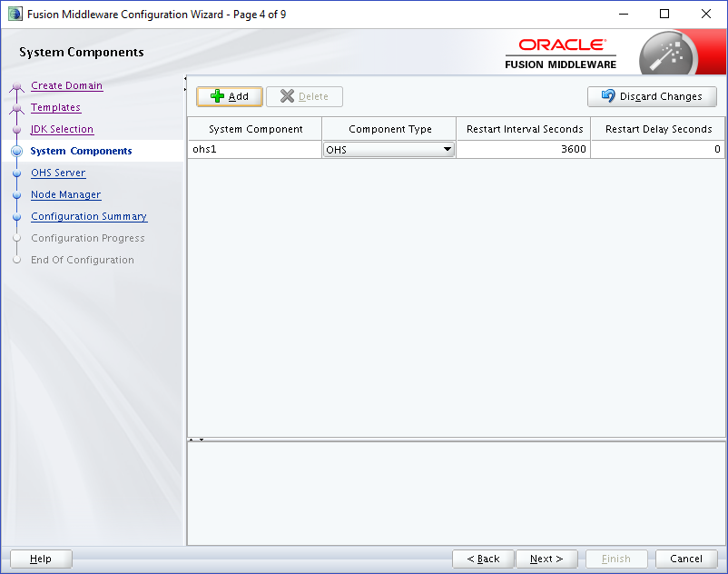Click the JDK Selection step bullet icon
This screenshot has height=574, width=728.
17,130
